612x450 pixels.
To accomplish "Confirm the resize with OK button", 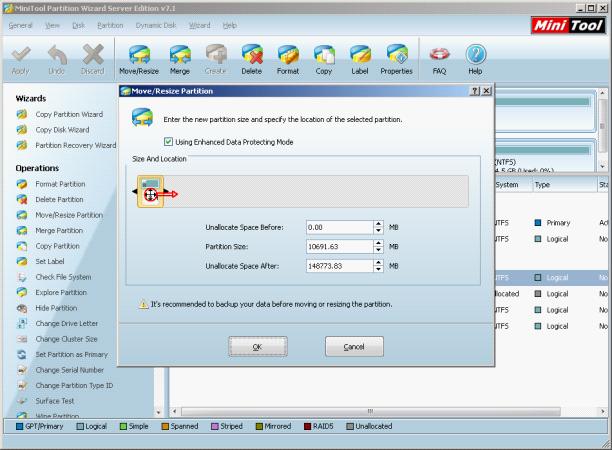I will coord(258,347).
